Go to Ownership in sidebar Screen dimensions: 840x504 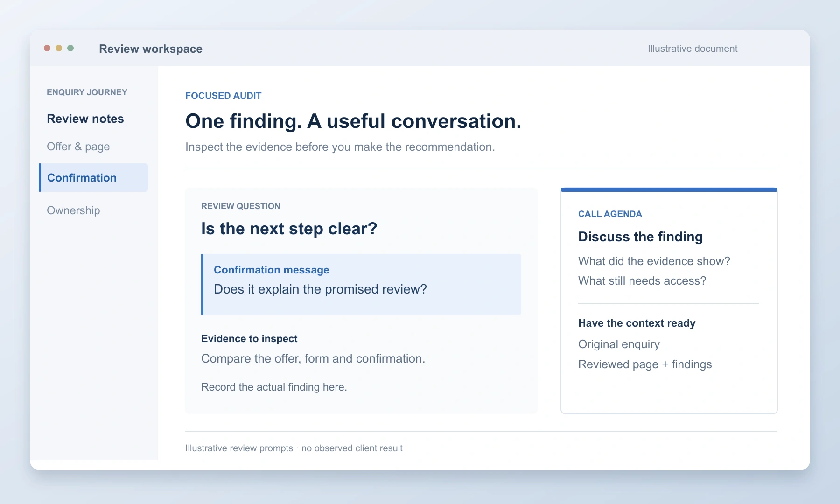(73, 210)
